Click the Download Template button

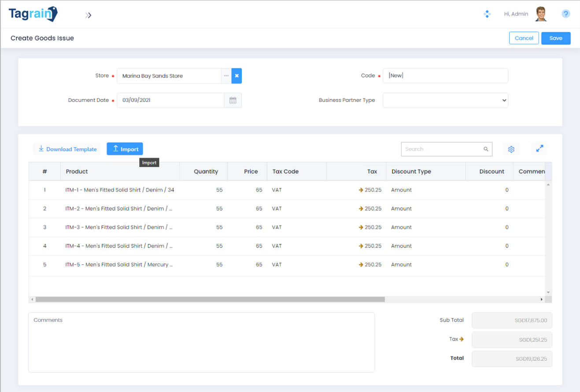67,149
